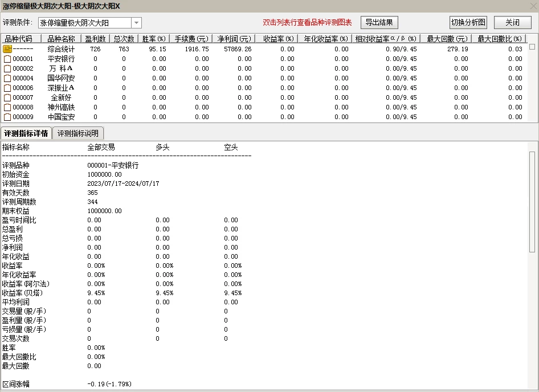The height and width of the screenshot is (392, 539).
Task: Click the 切换分析图 button
Action: click(468, 22)
